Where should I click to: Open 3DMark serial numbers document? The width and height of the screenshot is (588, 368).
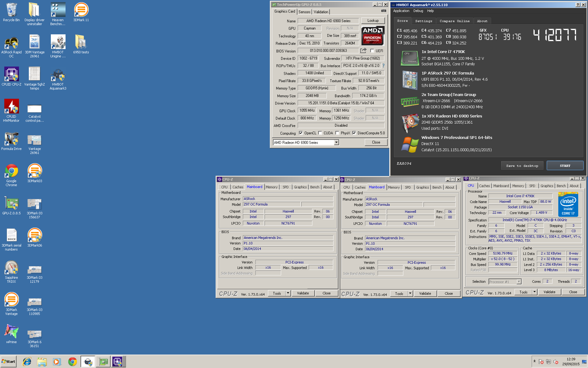(x=11, y=239)
